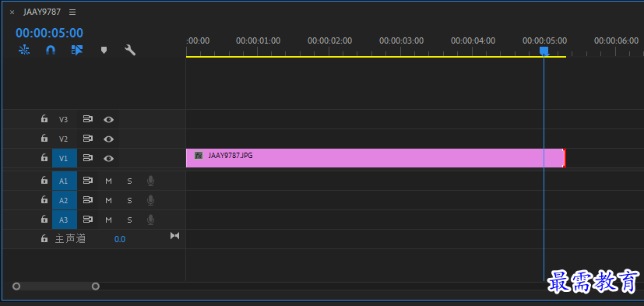This screenshot has width=644, height=306.
Task: Target the V2 track label
Action: point(63,139)
